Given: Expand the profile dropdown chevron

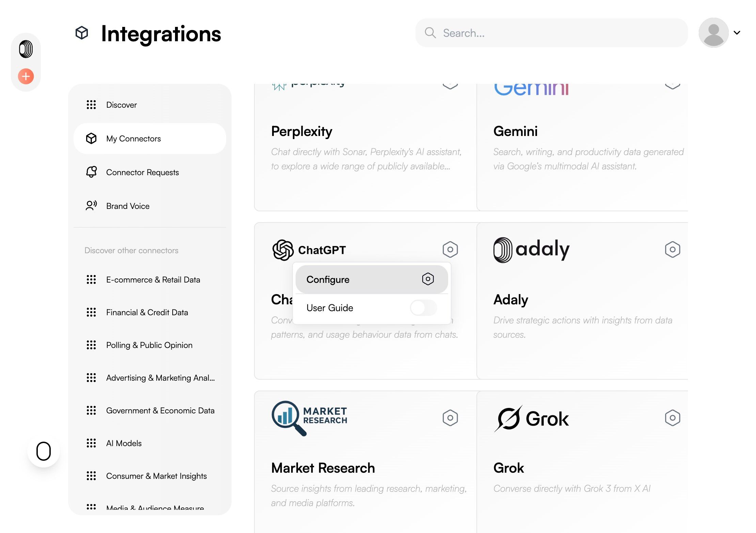Looking at the screenshot, I should click(x=737, y=33).
